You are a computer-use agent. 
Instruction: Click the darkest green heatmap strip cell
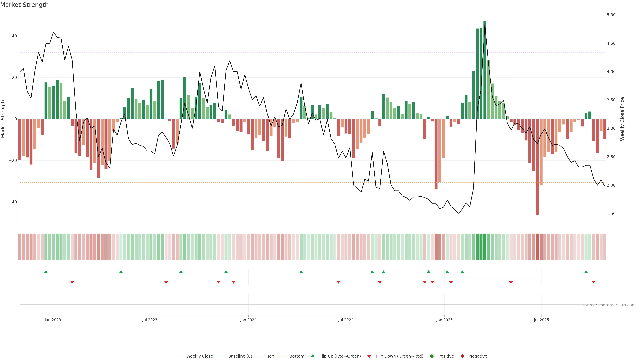[x=485, y=247]
